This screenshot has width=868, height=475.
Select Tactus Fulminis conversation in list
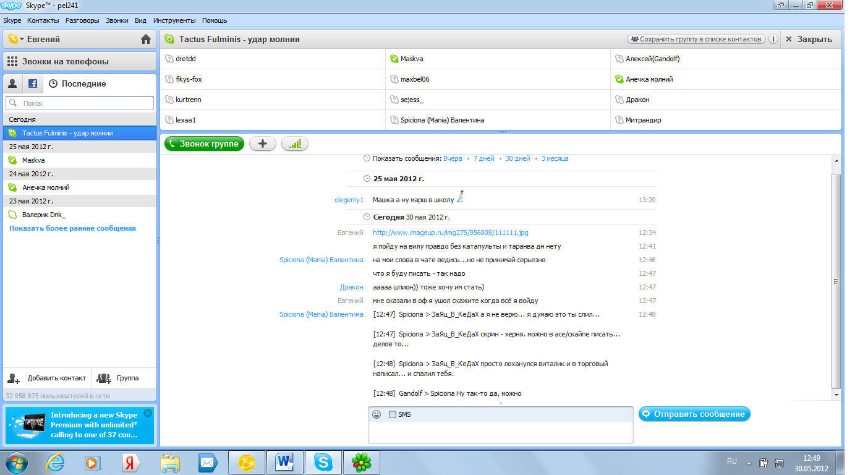coord(80,133)
